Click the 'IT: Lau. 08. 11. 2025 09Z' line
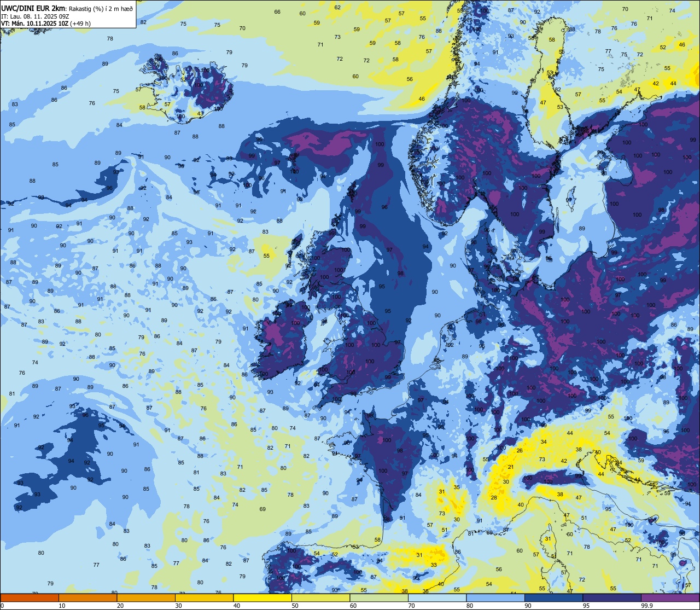Viewport: 700px width, 610px height. (x=35, y=16)
